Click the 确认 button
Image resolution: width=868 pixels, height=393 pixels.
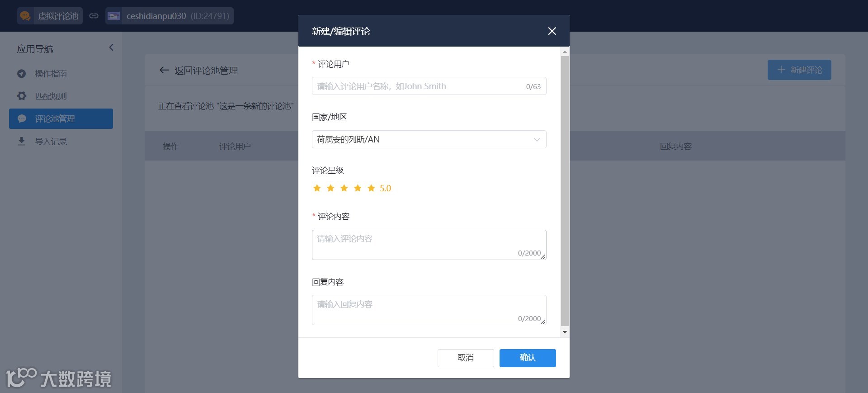click(x=528, y=358)
